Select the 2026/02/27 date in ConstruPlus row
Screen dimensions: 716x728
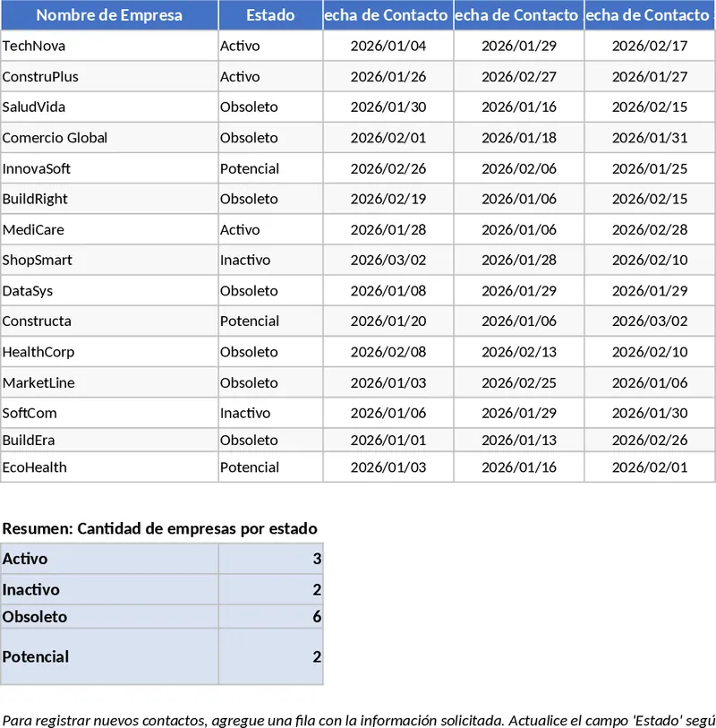tap(519, 77)
